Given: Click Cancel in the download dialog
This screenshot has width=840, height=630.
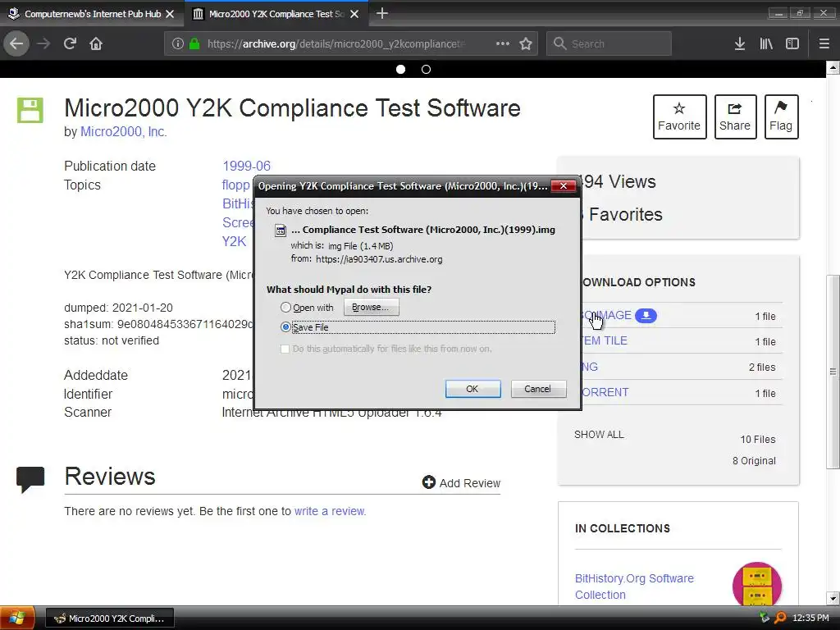Looking at the screenshot, I should coord(538,389).
